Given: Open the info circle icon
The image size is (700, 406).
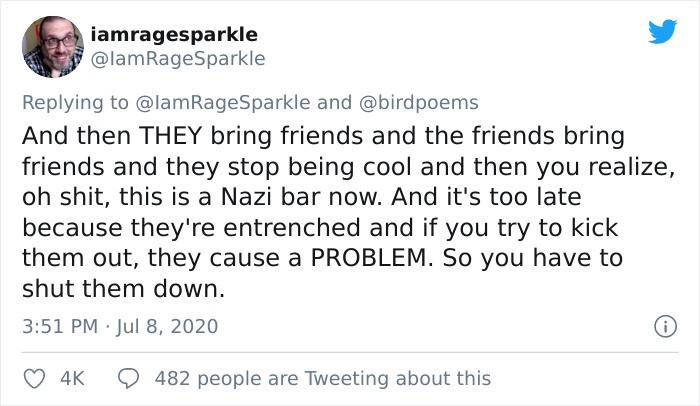Looking at the screenshot, I should [x=661, y=326].
